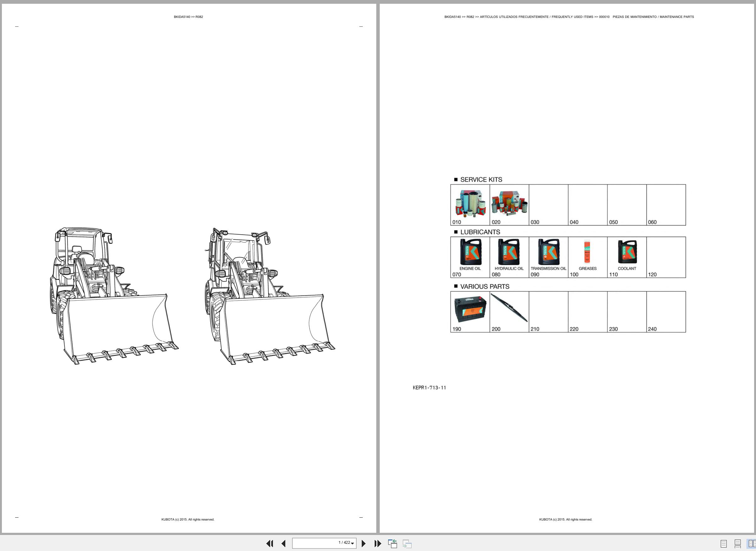Click the VARIOUS PARTS heading
This screenshot has width=756, height=551.
coord(485,286)
